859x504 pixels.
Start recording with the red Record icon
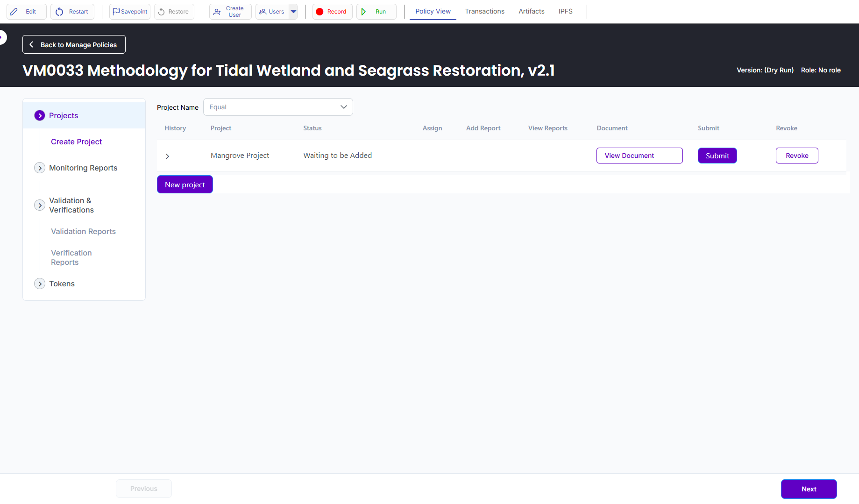[319, 12]
